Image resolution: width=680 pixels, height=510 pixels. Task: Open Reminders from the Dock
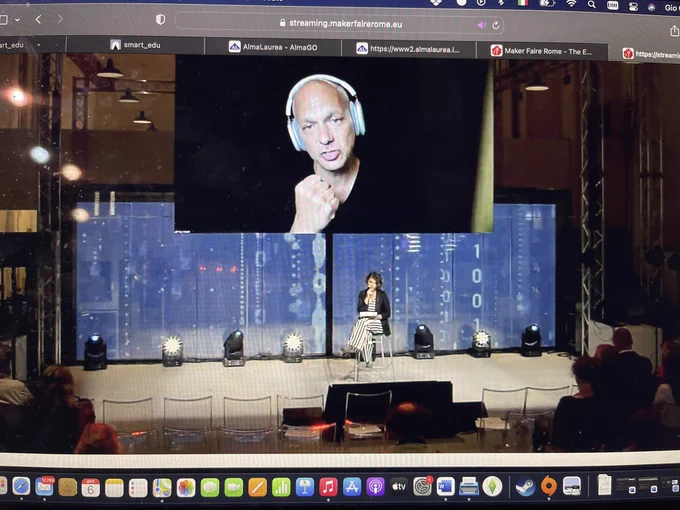pyautogui.click(x=138, y=488)
